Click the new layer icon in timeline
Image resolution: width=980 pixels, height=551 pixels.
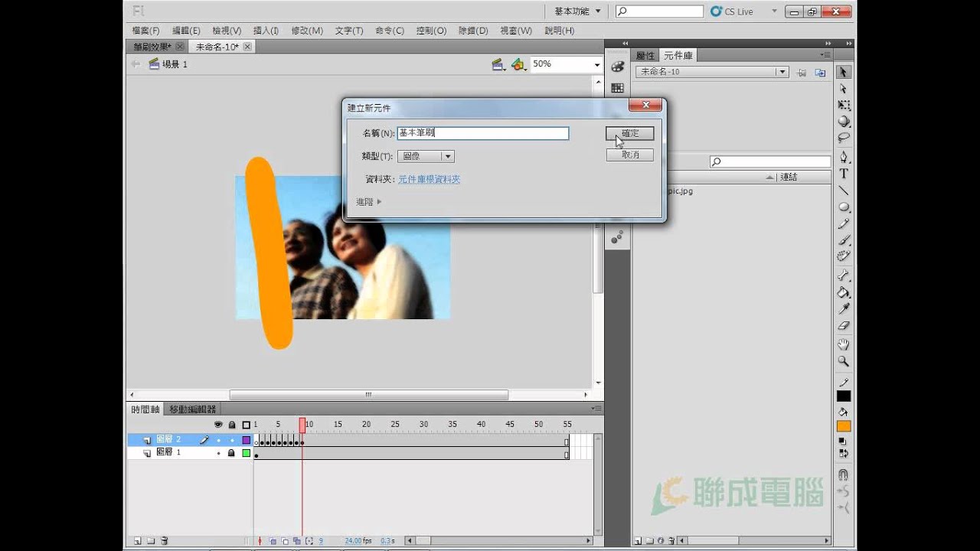pyautogui.click(x=138, y=541)
